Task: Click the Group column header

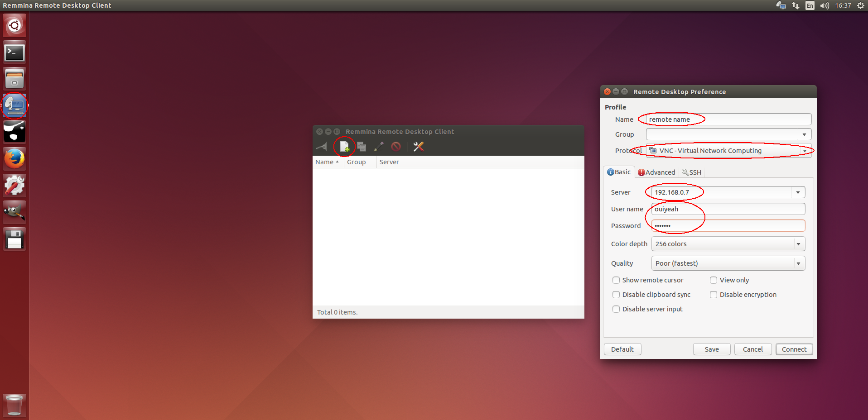Action: click(x=360, y=162)
